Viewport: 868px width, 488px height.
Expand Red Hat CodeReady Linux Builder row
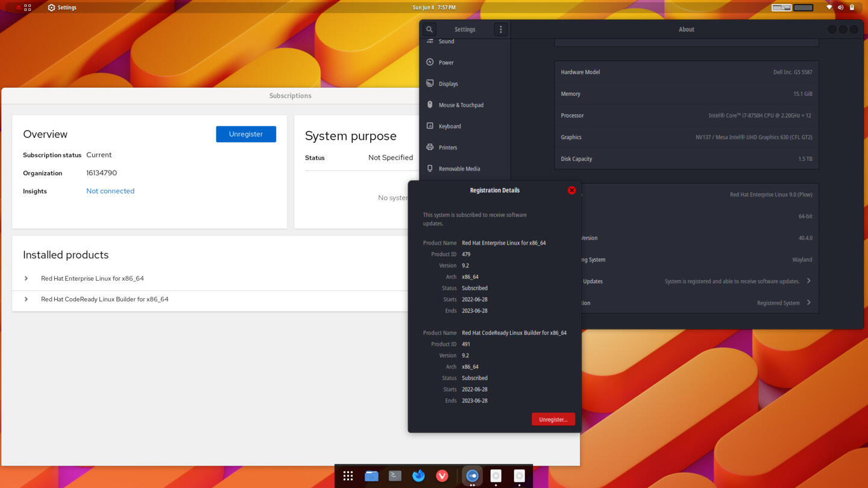26,299
